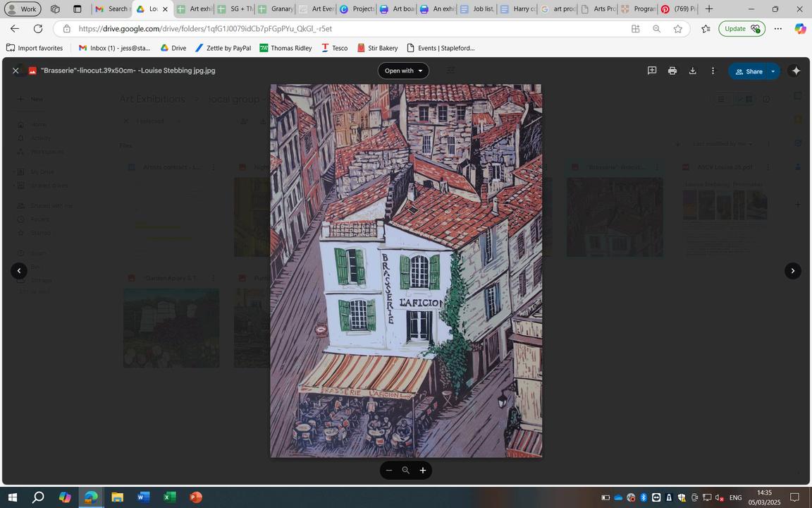Open Thomas Ridley bookmark

[286, 48]
